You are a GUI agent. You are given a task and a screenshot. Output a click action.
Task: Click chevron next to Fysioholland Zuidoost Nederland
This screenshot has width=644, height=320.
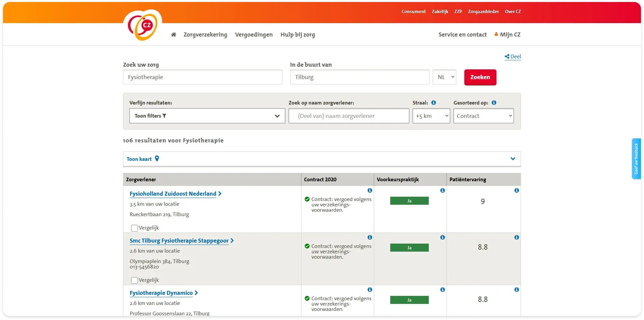[220, 194]
